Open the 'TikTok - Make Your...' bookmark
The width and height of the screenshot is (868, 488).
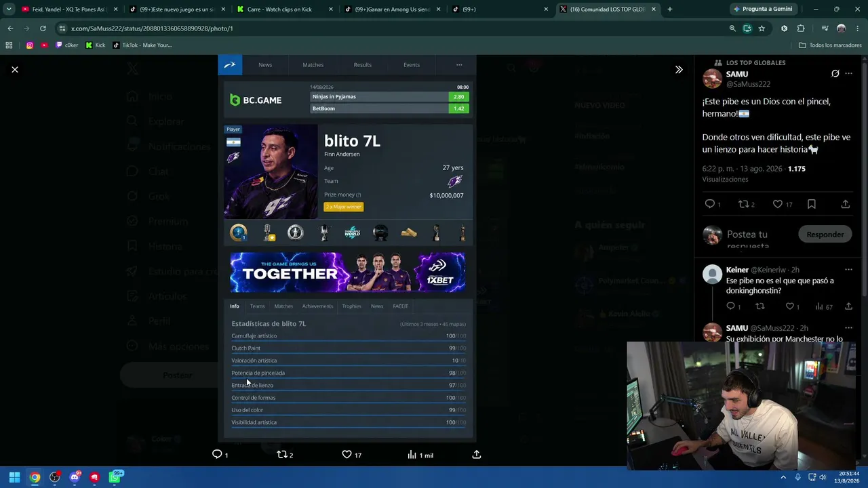click(142, 45)
